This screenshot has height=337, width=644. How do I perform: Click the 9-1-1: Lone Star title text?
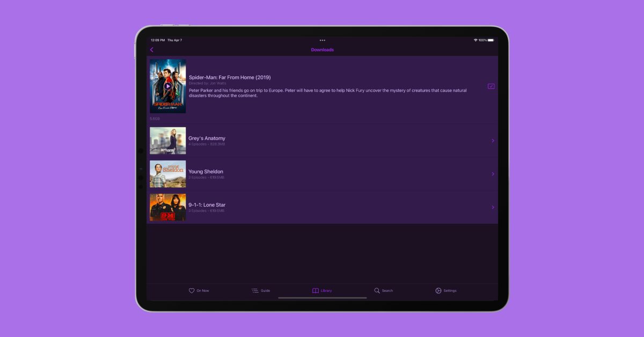[207, 205]
